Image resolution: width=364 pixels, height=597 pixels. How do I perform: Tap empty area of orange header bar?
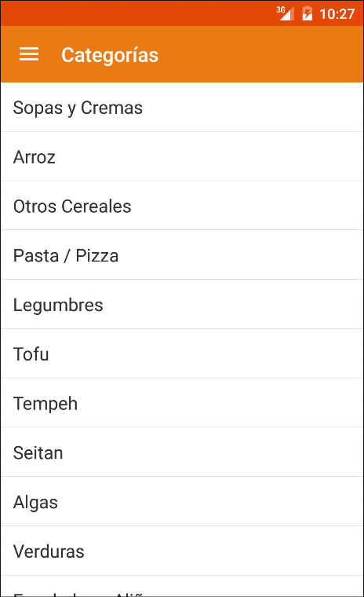(259, 54)
